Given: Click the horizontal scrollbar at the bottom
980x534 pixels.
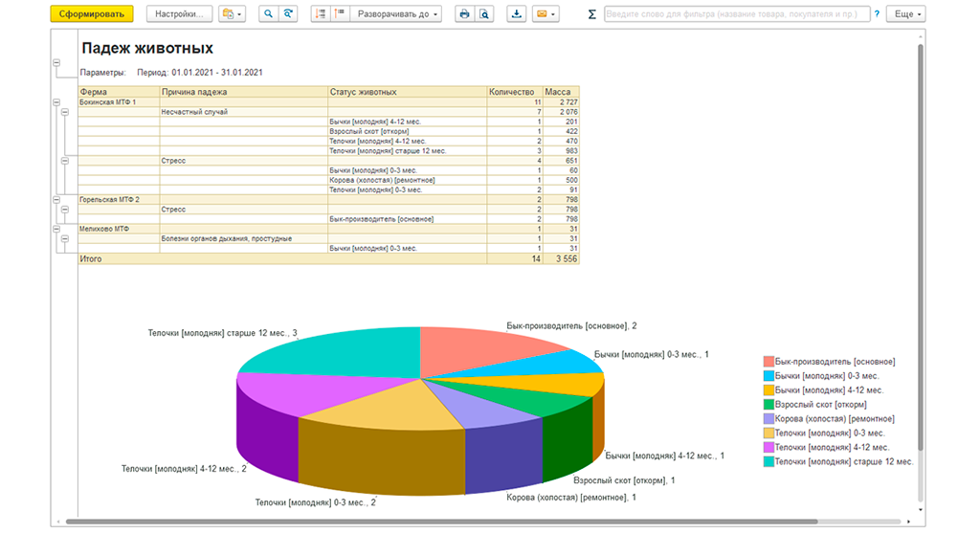Looking at the screenshot, I should point(441,522).
